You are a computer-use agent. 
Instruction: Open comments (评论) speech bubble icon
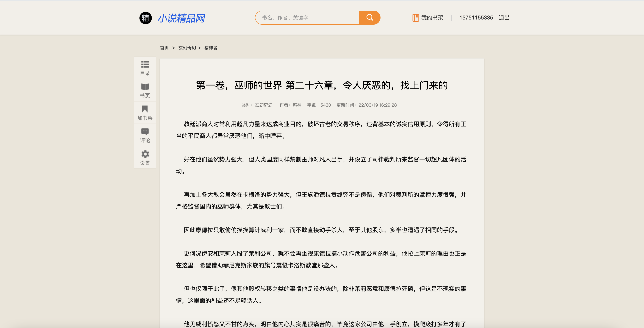[145, 132]
